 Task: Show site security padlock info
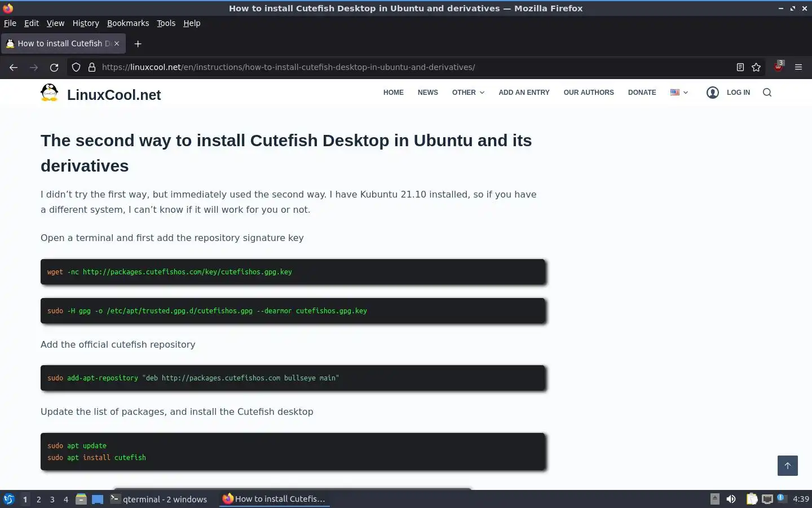click(x=92, y=67)
